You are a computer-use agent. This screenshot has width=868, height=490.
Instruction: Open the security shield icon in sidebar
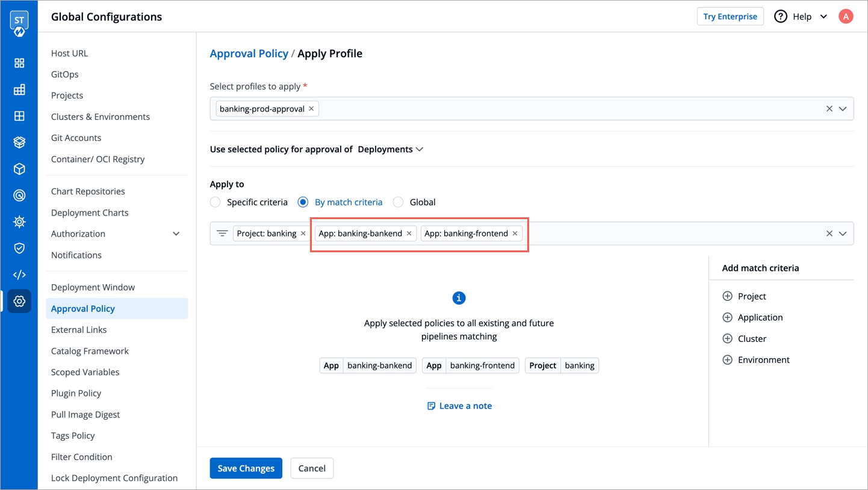[19, 248]
